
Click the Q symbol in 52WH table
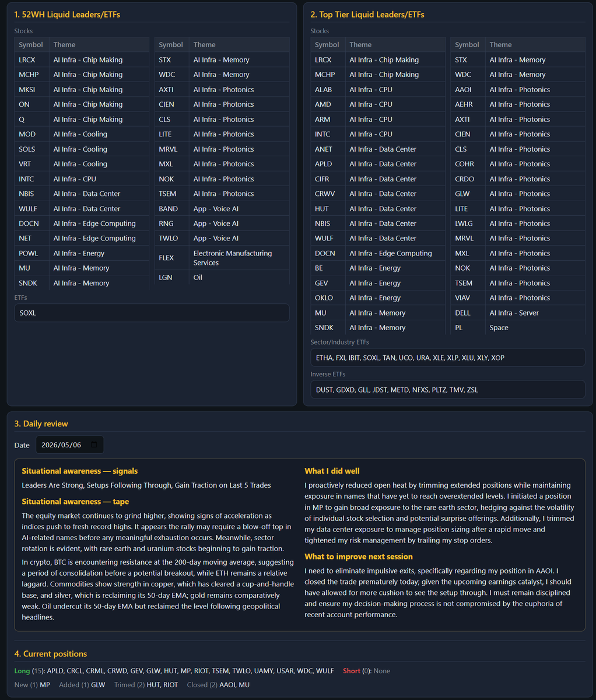pos(22,120)
